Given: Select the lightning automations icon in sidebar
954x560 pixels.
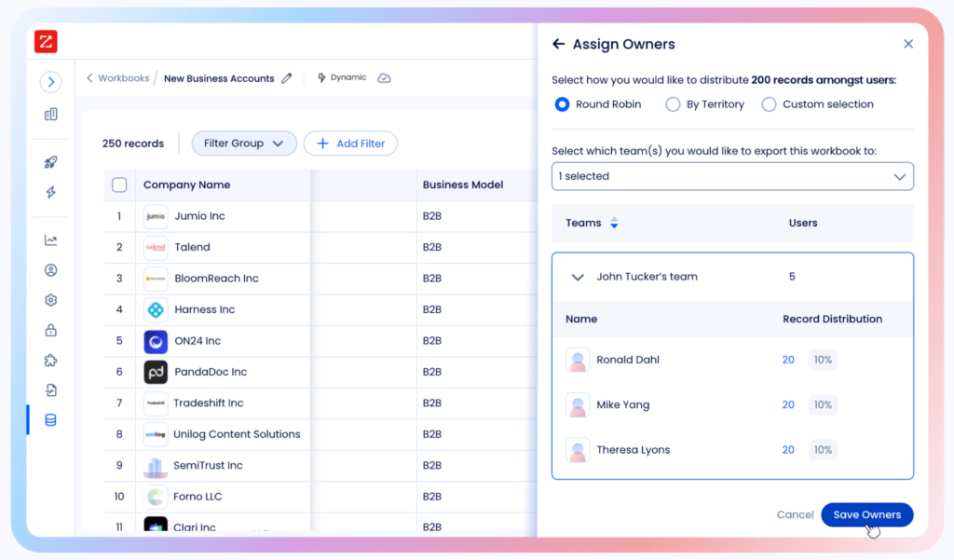Looking at the screenshot, I should click(x=50, y=192).
